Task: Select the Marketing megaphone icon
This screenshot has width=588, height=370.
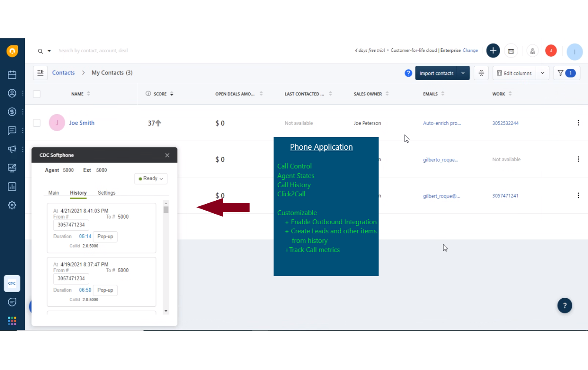Action: tap(12, 149)
